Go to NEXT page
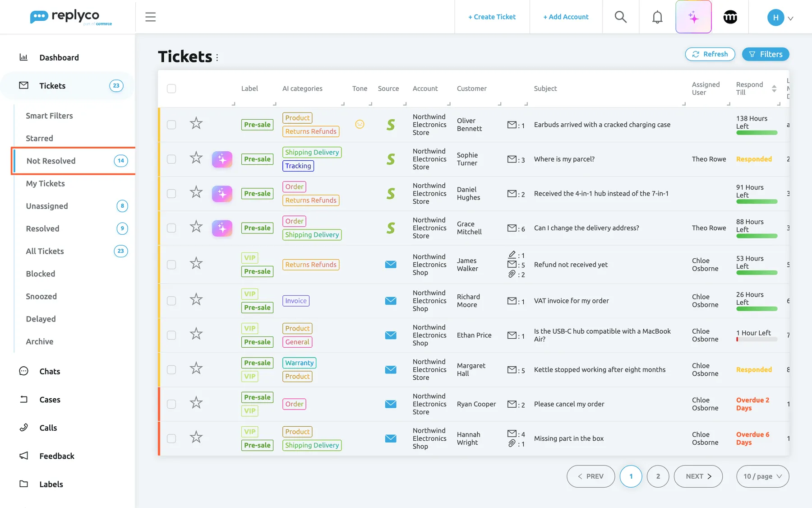This screenshot has width=812, height=508. tap(698, 476)
